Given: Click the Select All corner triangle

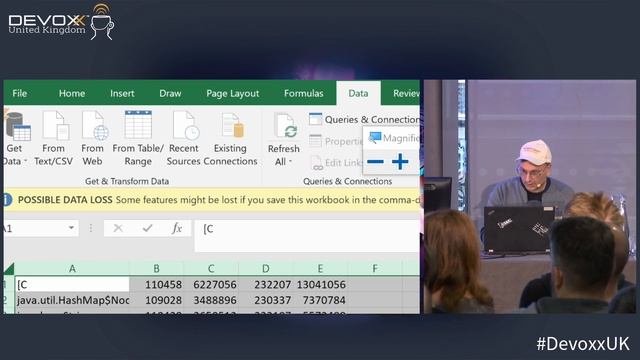Looking at the screenshot, I should [x=9, y=269].
